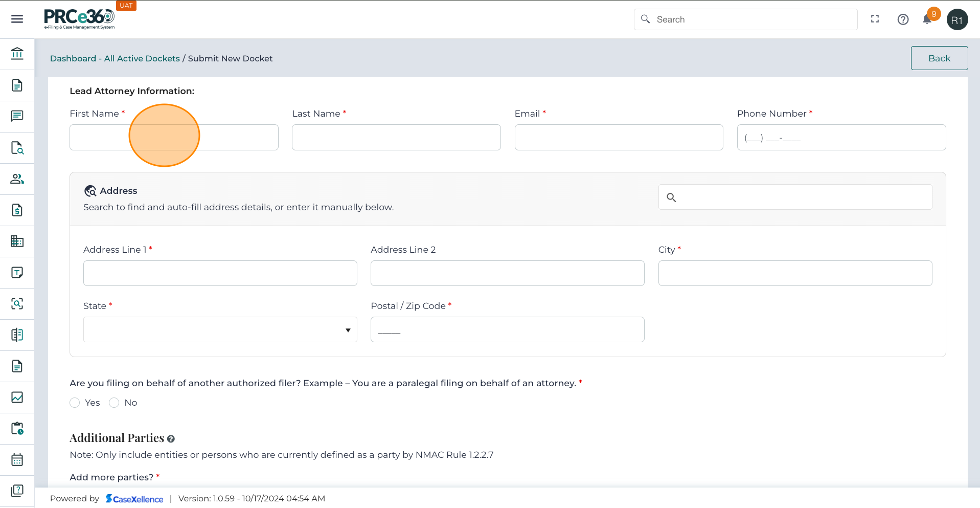Select Yes for filing on behalf
Viewport: 980px width, 508px height.
point(75,403)
